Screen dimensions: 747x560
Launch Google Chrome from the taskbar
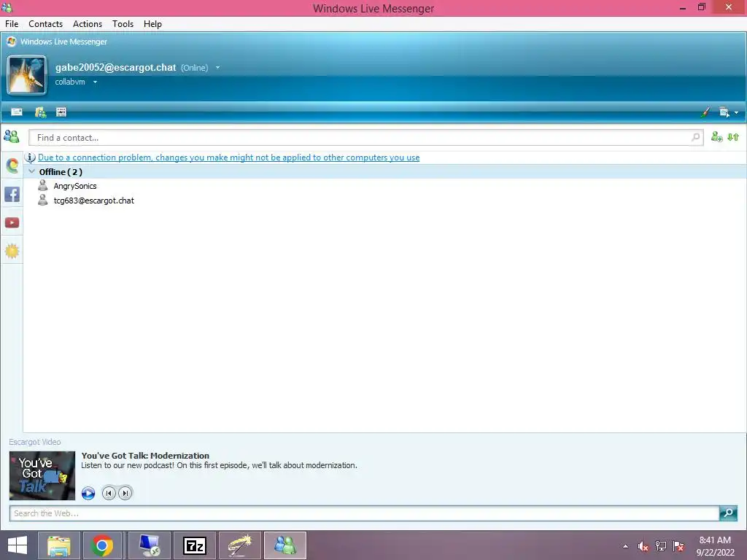pyautogui.click(x=102, y=545)
